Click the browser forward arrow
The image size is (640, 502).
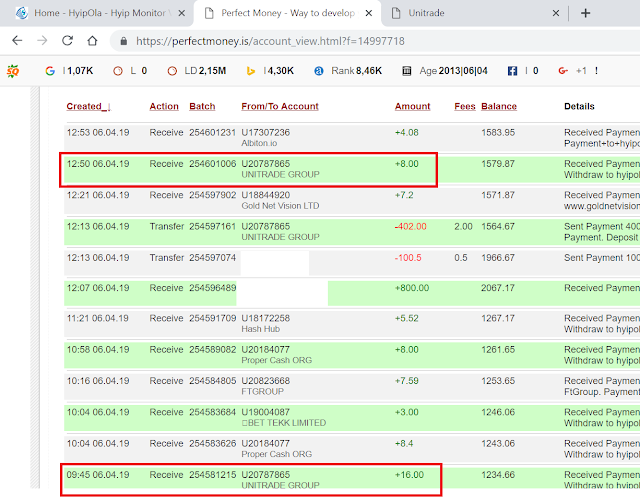42,40
